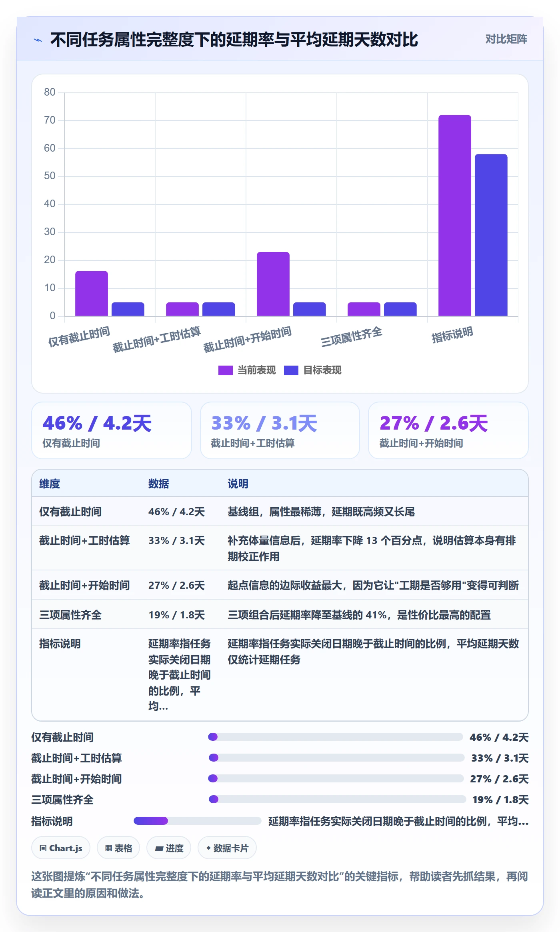
Task: Click the 截止时间+工时估算 table row label
Action: click(x=84, y=540)
